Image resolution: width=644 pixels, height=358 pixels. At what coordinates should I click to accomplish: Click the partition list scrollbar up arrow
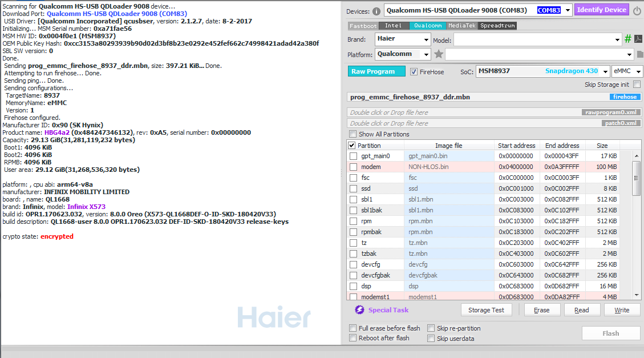(x=636, y=156)
